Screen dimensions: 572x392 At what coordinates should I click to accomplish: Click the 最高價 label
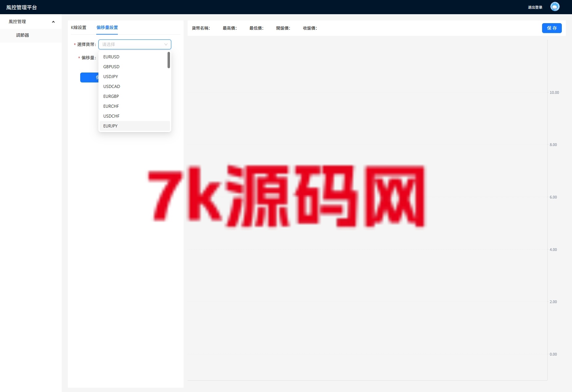230,28
